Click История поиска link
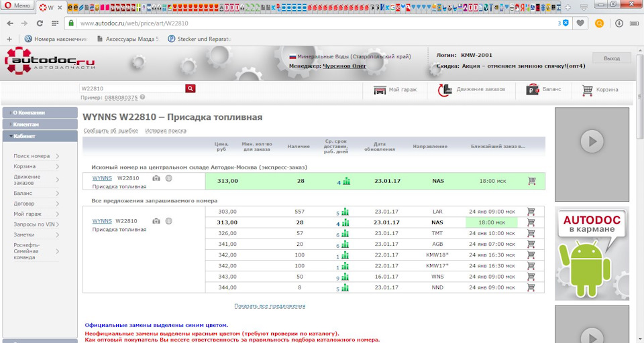 tap(166, 131)
